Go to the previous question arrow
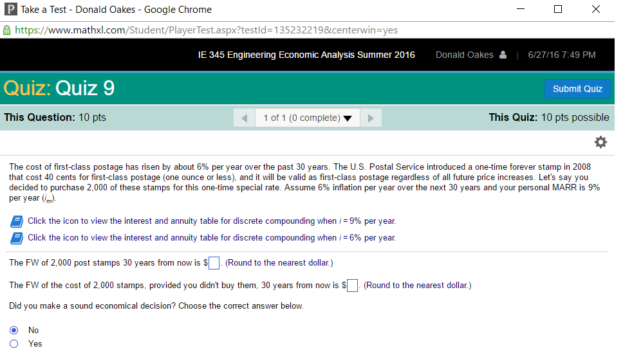Image resolution: width=632 pixels, height=364 pixels. 243,118
